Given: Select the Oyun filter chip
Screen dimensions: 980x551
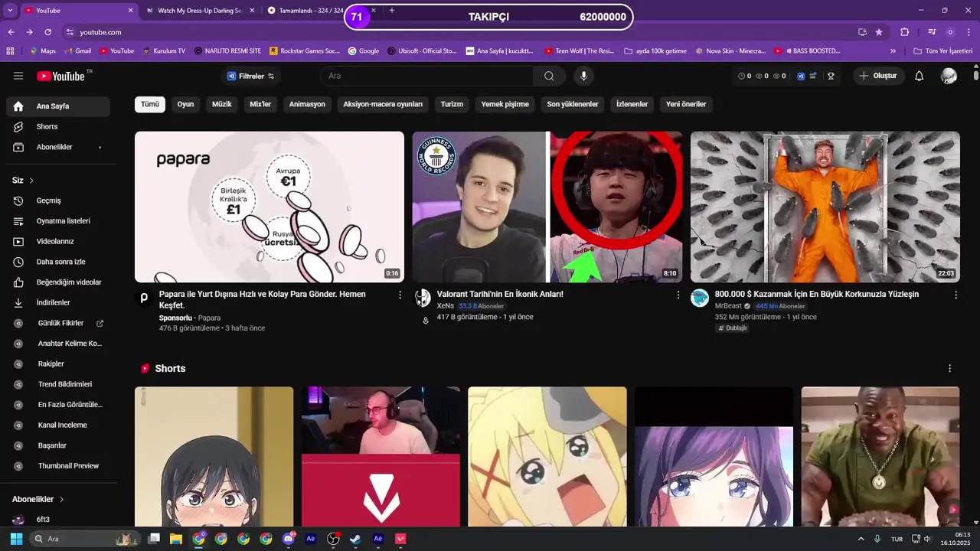Looking at the screenshot, I should [x=185, y=104].
